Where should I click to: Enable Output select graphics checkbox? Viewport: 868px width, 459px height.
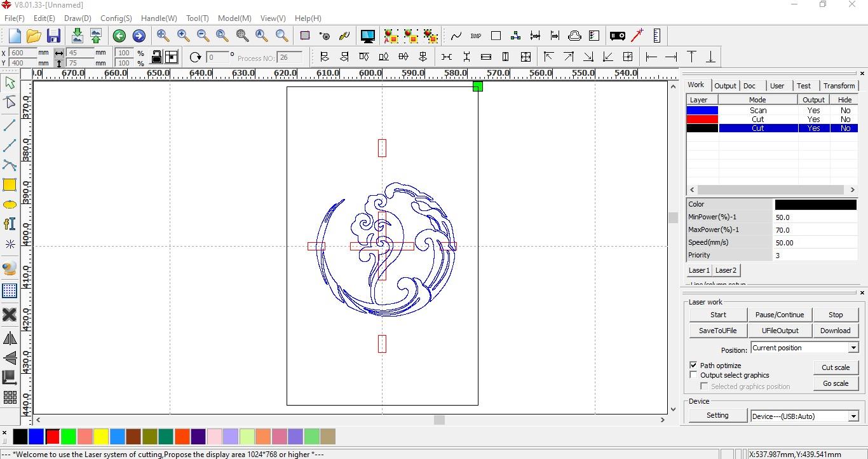pyautogui.click(x=693, y=375)
